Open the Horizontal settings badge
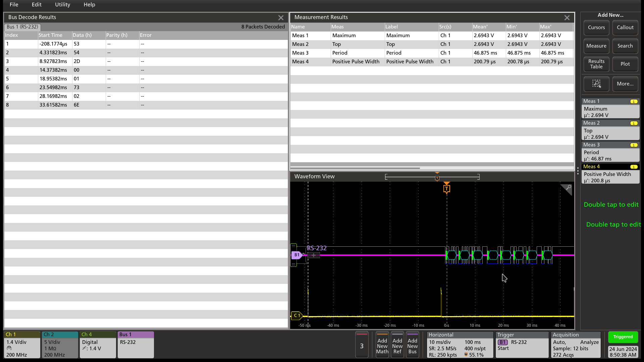644x362 pixels. [460, 345]
